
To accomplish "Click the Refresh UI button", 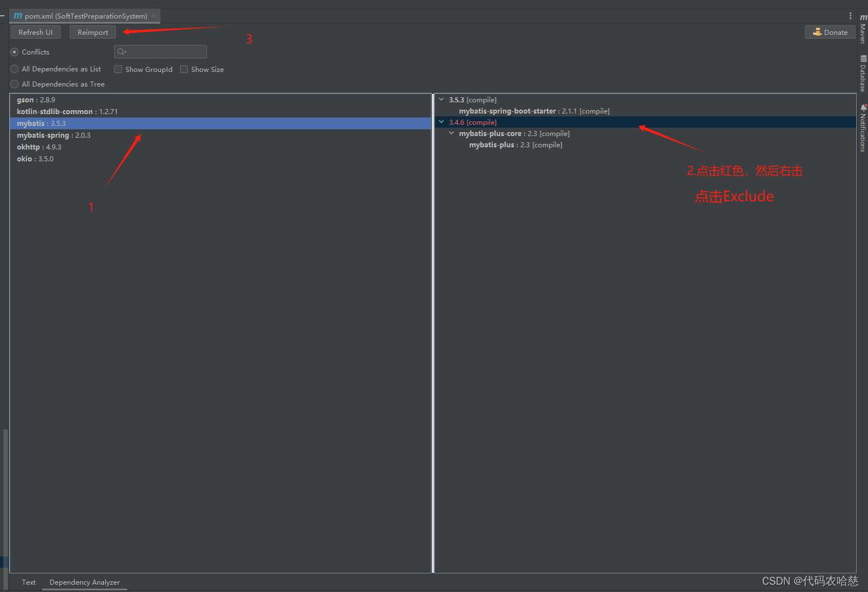I will coord(35,32).
